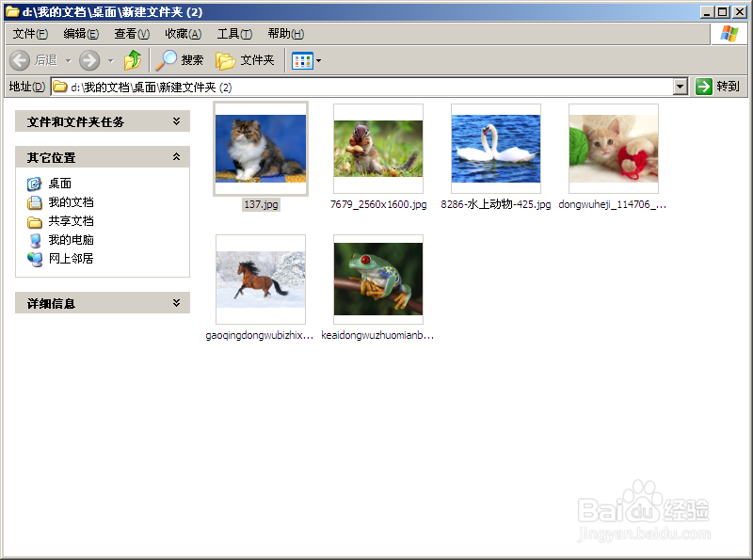Toggle the 文件夹 folders pane
Screen dimensions: 753x560
245,60
